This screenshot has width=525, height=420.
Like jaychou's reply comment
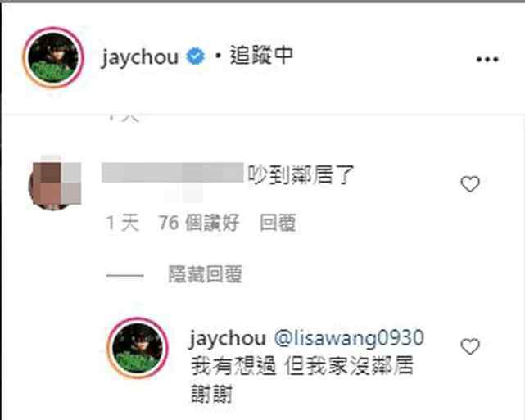coord(470,346)
